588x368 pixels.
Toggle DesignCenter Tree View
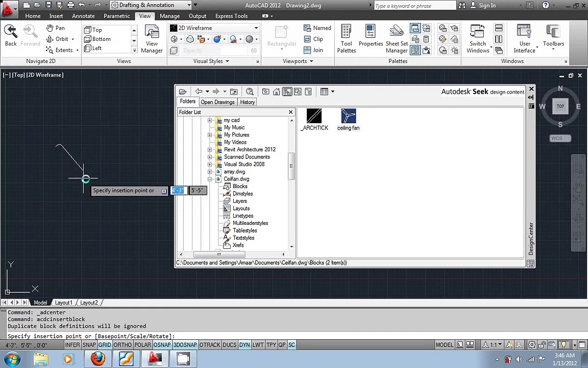[x=287, y=91]
